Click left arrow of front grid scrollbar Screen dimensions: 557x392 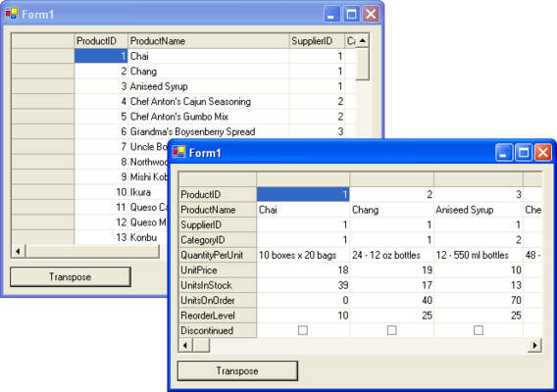coord(185,345)
